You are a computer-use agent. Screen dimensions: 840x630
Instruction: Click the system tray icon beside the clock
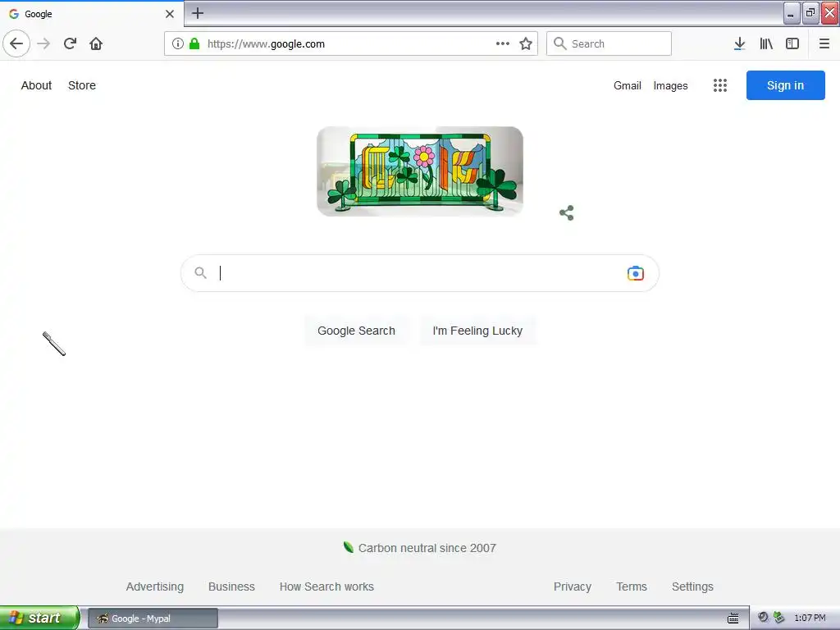point(779,617)
